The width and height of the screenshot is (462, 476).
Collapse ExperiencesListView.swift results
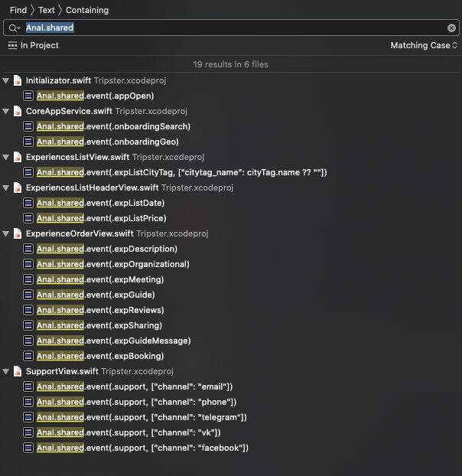[6, 157]
